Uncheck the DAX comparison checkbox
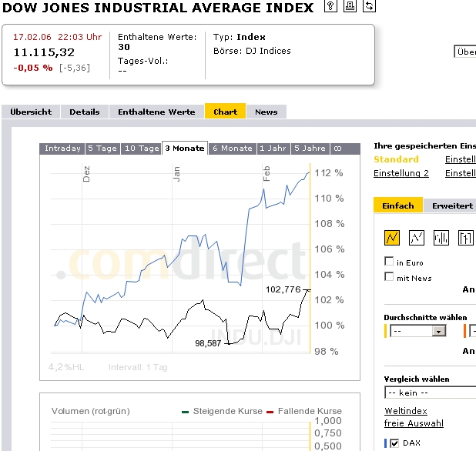 [394, 443]
